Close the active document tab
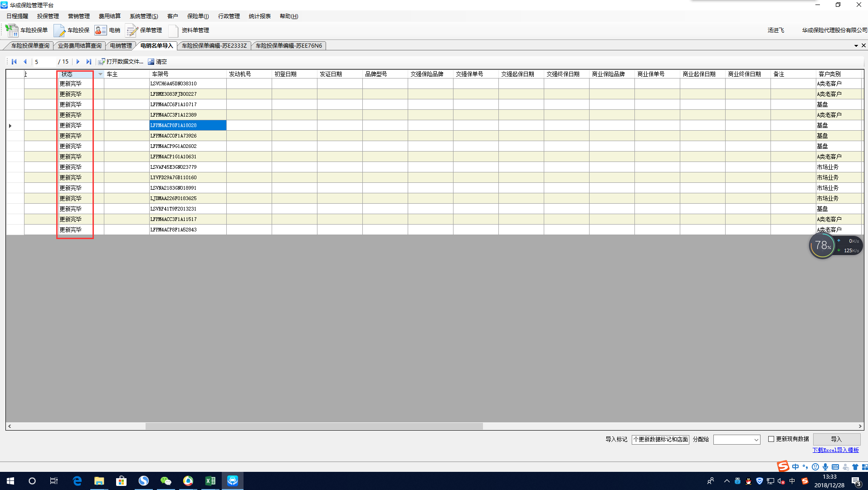Image resolution: width=868 pixels, height=490 pixels. (863, 45)
